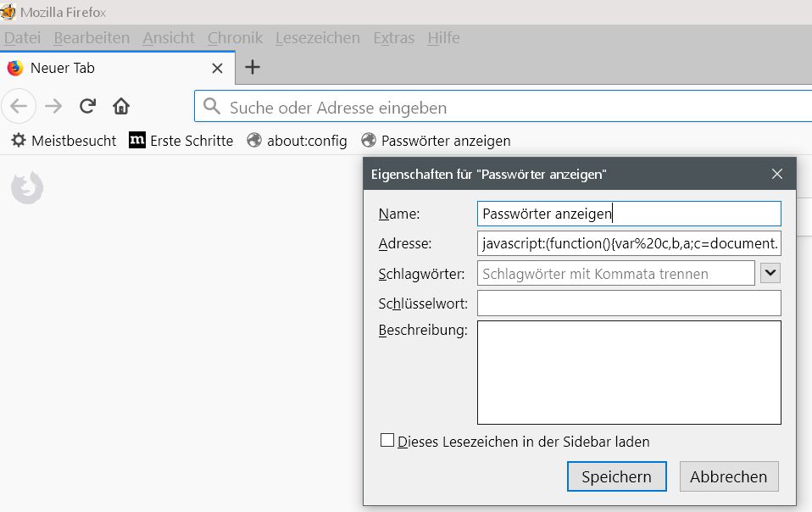
Task: Focus the Schlüsselwort input field
Action: [x=628, y=303]
